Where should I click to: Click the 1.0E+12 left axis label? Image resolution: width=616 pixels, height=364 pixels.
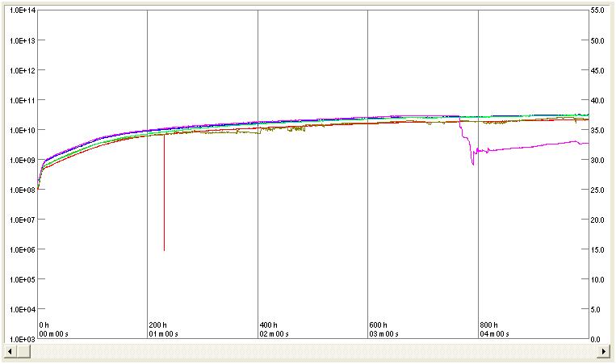click(x=23, y=70)
